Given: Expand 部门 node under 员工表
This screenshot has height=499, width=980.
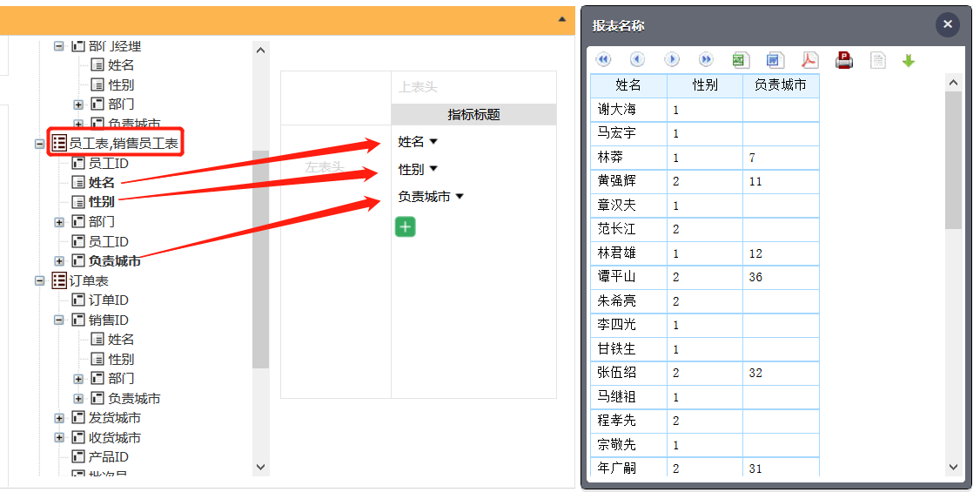Looking at the screenshot, I should click(x=59, y=222).
